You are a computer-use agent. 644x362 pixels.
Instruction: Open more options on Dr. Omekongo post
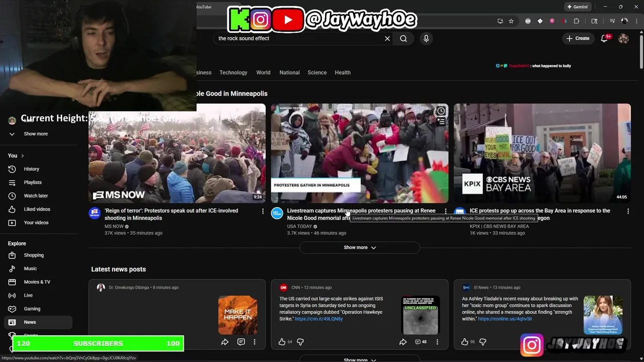[255, 342]
